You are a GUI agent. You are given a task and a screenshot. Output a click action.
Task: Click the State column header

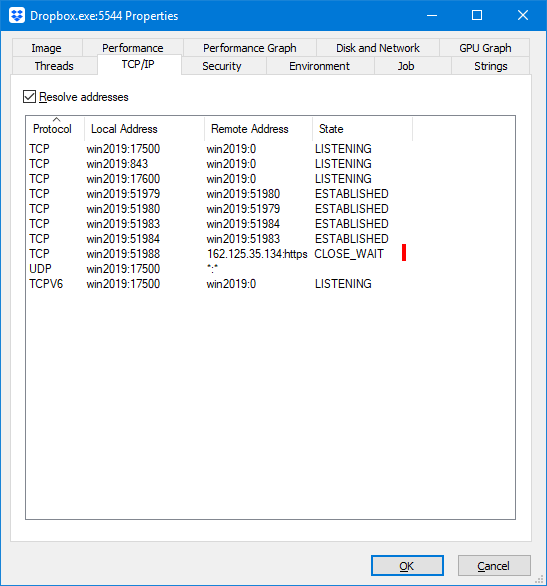[362, 129]
